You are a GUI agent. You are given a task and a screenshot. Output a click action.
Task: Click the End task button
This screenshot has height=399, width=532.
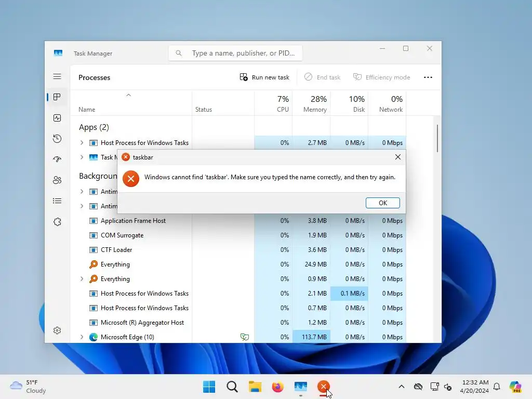coord(322,77)
